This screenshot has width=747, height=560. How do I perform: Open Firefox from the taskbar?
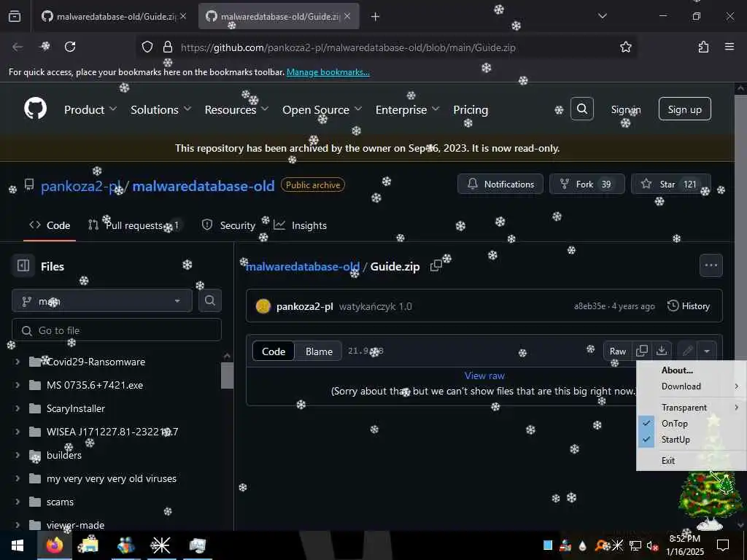point(54,545)
